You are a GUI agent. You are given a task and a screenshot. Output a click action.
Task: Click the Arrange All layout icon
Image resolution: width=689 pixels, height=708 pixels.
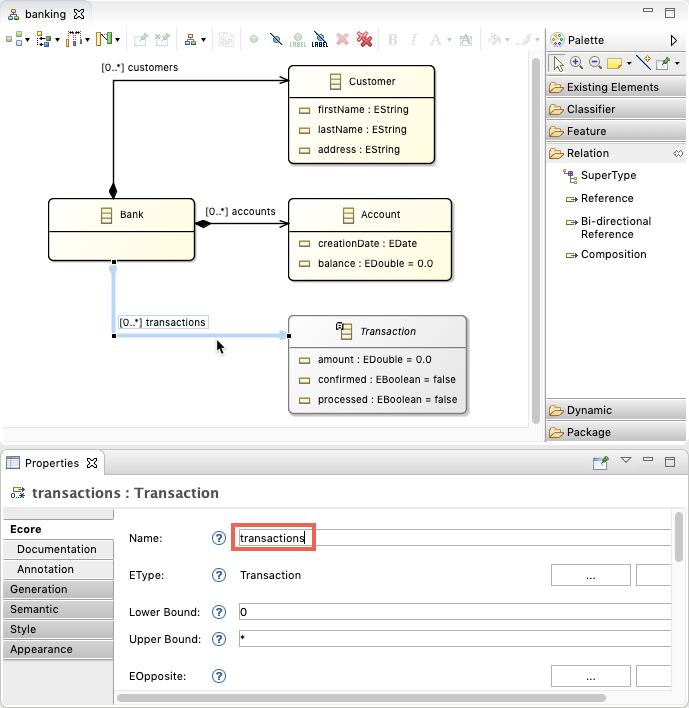[x=14, y=39]
